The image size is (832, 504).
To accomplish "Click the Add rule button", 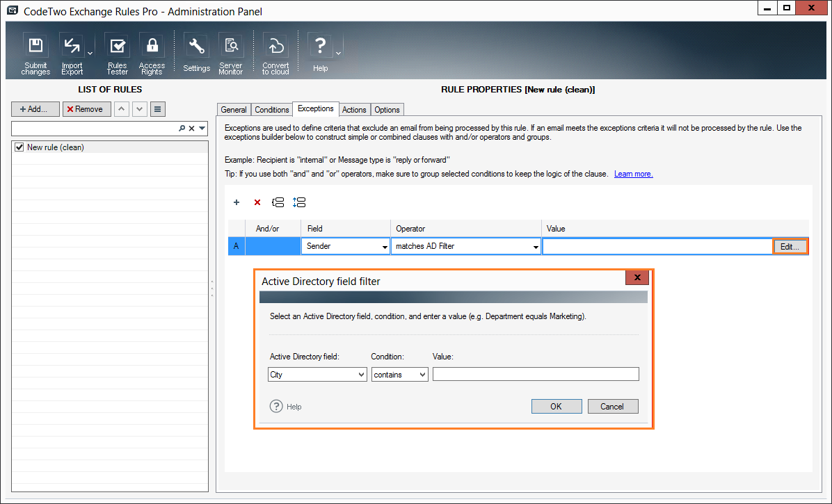I will tap(35, 109).
